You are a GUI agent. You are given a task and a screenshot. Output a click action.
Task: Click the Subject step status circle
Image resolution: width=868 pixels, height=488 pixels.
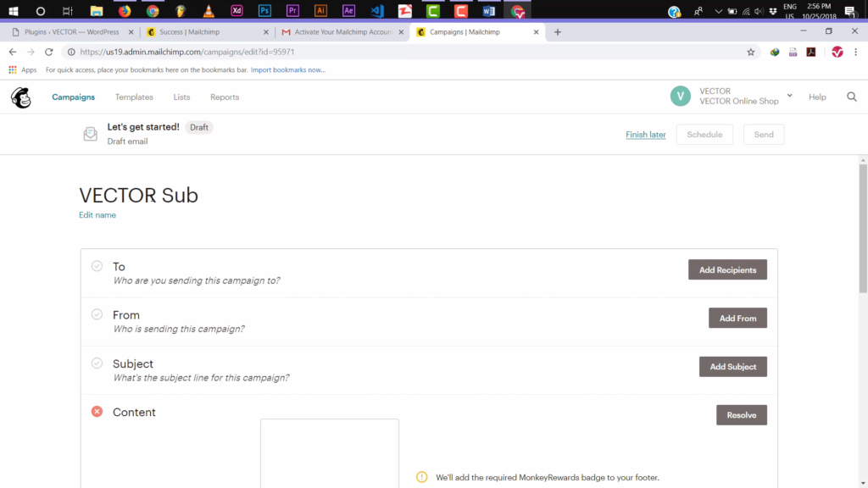97,363
